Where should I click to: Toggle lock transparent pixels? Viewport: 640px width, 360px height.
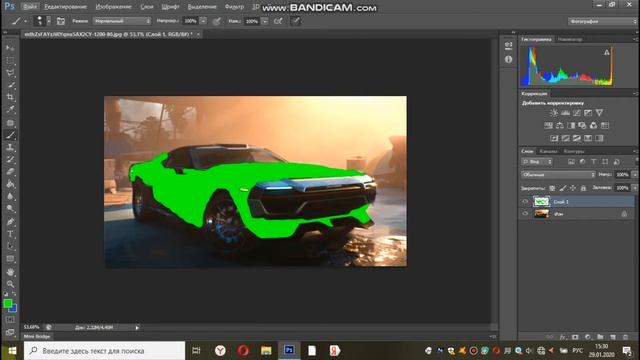[552, 188]
